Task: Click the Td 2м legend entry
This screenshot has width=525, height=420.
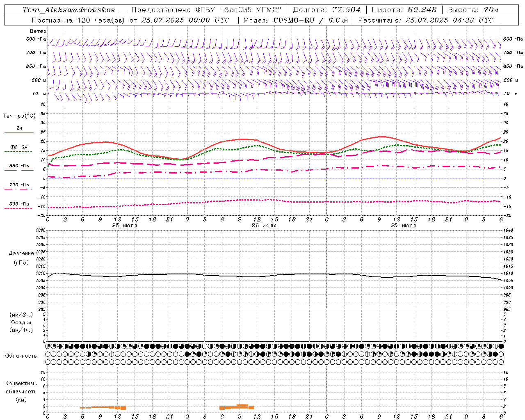Action: point(19,147)
